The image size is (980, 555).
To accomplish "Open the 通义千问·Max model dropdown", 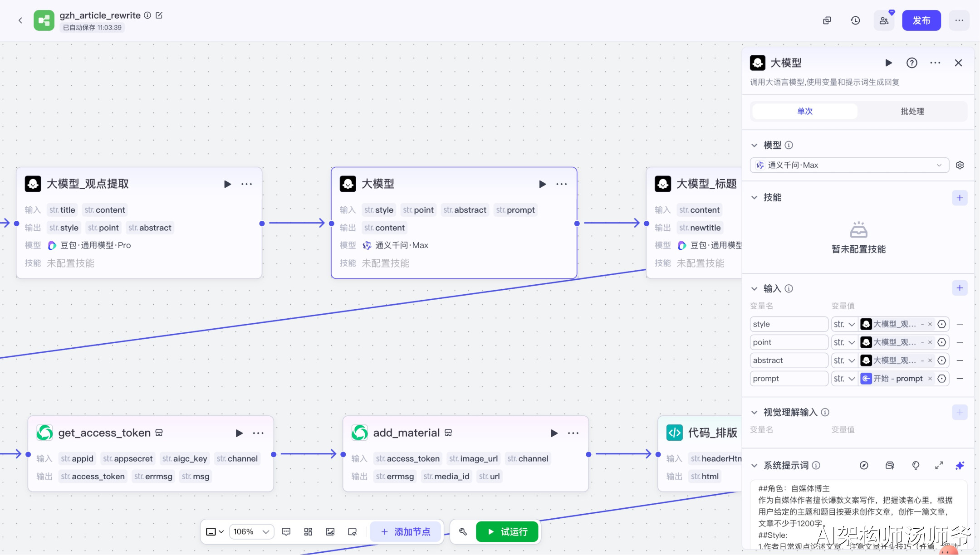I will tap(849, 165).
